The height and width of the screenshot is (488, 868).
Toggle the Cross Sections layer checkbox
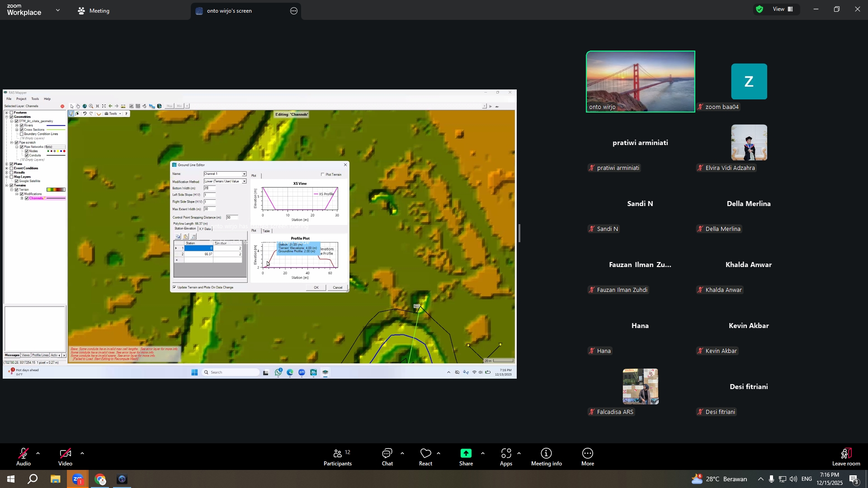click(22, 130)
